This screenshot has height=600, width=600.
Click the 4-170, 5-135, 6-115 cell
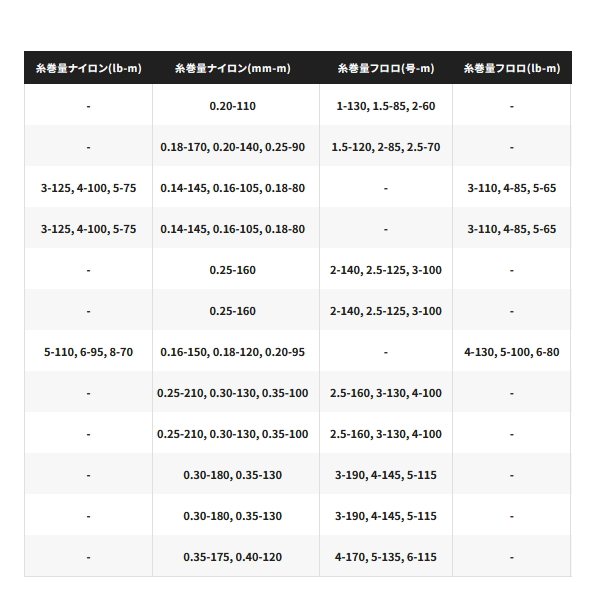click(385, 557)
